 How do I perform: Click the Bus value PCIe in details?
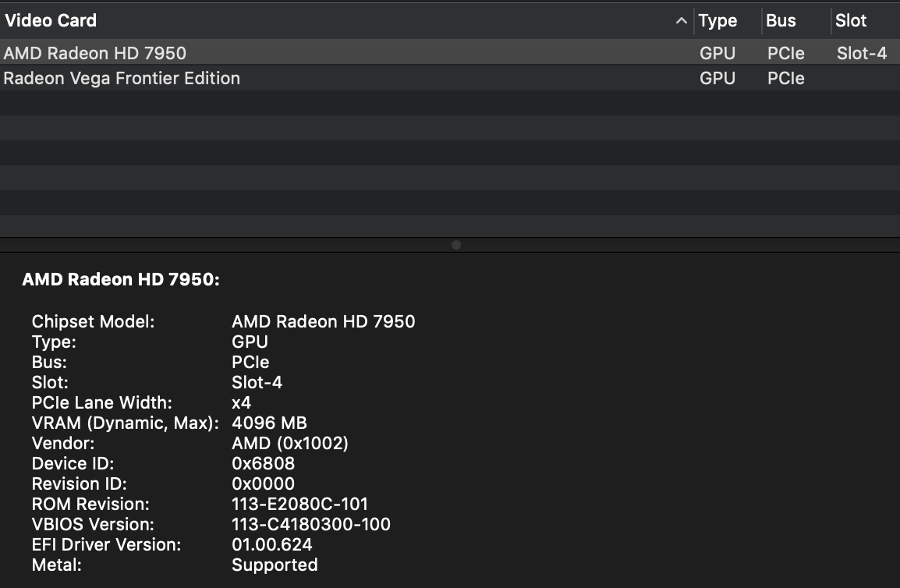coord(250,363)
